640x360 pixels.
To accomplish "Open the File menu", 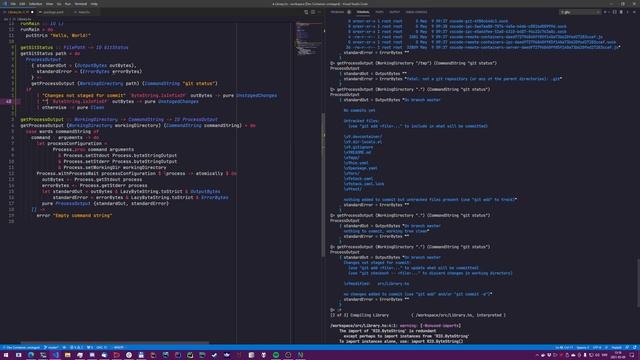I will click(x=13, y=4).
